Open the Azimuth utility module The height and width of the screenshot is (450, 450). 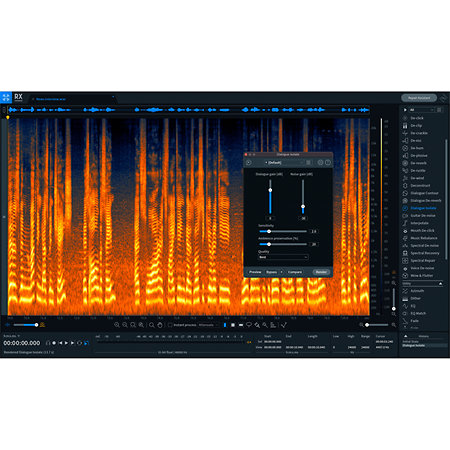coord(413,291)
